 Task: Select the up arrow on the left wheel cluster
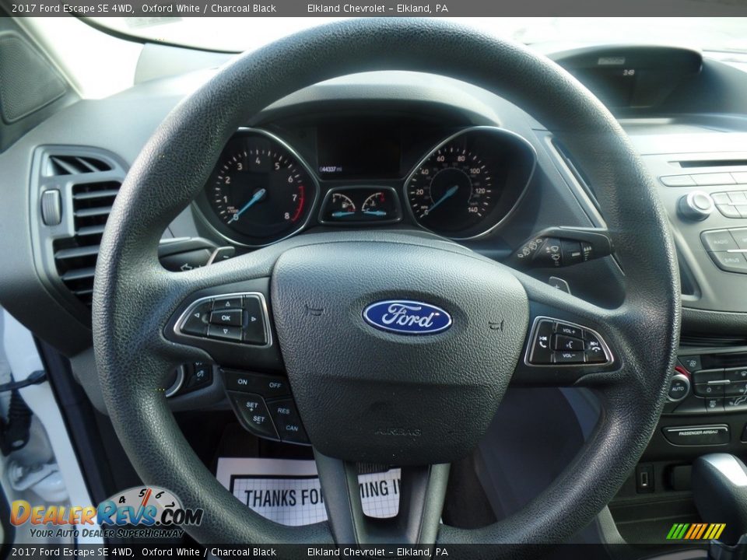(226, 303)
